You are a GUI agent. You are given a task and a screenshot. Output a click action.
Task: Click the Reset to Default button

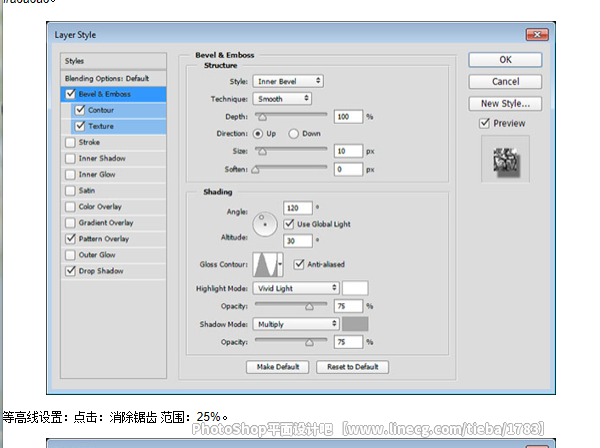pos(352,367)
